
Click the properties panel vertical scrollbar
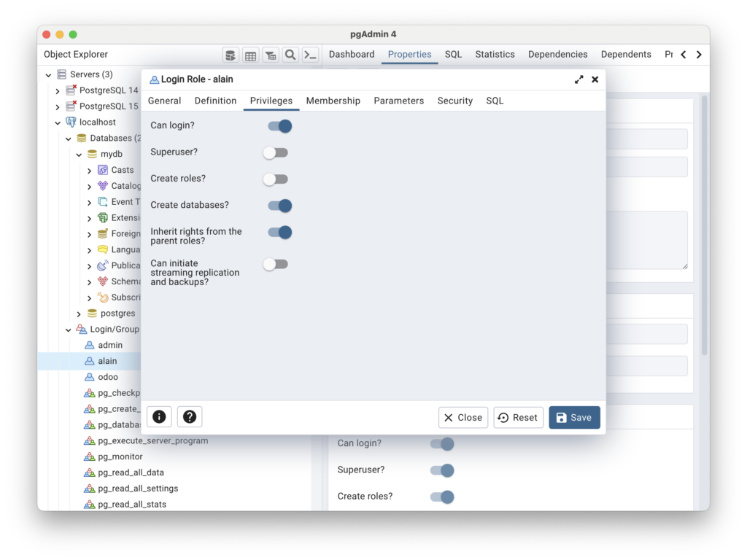pyautogui.click(x=704, y=225)
